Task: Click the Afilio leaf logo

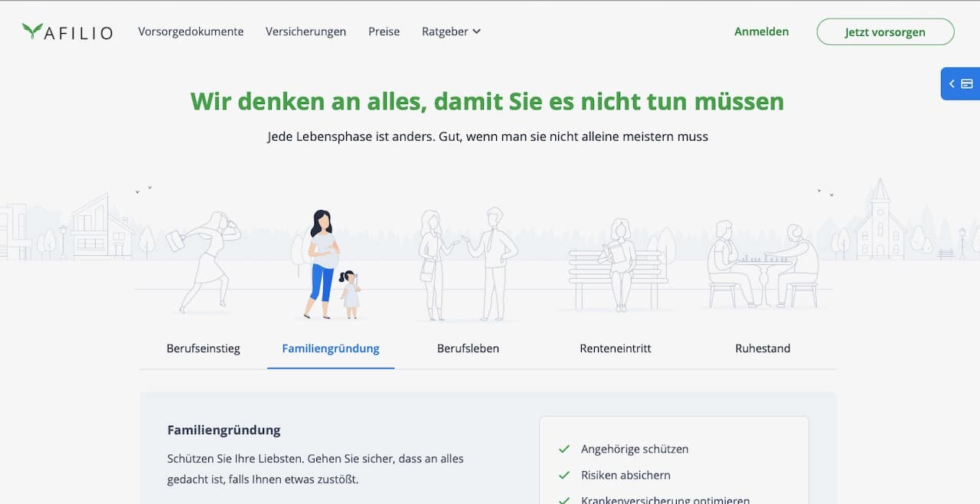Action: click(x=31, y=31)
